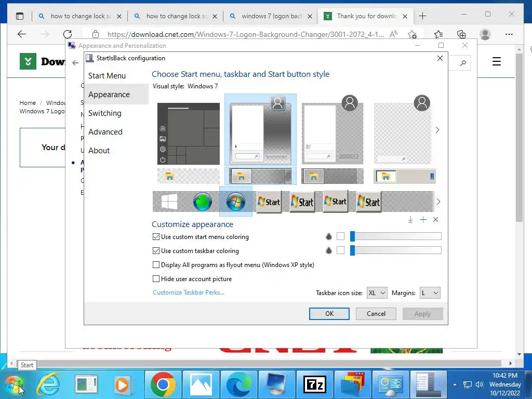This screenshot has width=532, height=399.
Task: Open the About section
Action: [99, 150]
